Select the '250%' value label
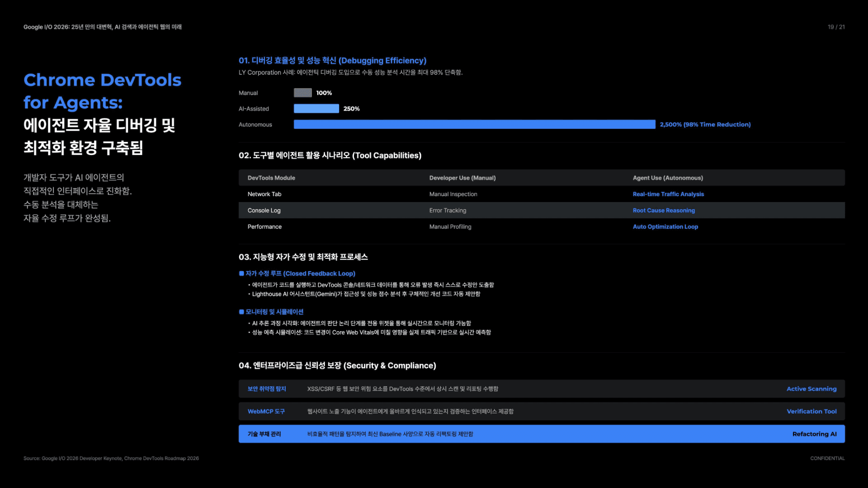 point(351,108)
